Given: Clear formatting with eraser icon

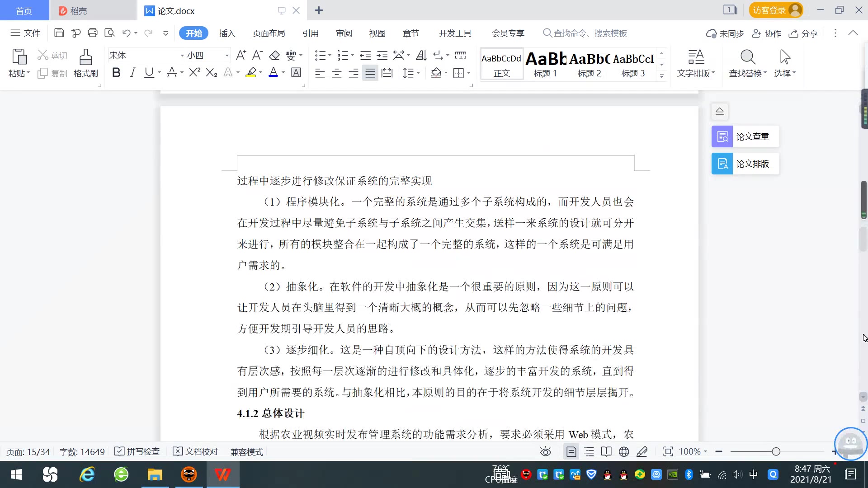Looking at the screenshot, I should click(274, 55).
